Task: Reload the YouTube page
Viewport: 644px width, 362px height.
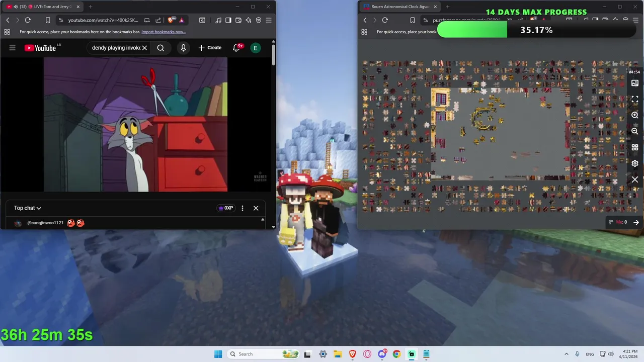Action: [x=28, y=20]
